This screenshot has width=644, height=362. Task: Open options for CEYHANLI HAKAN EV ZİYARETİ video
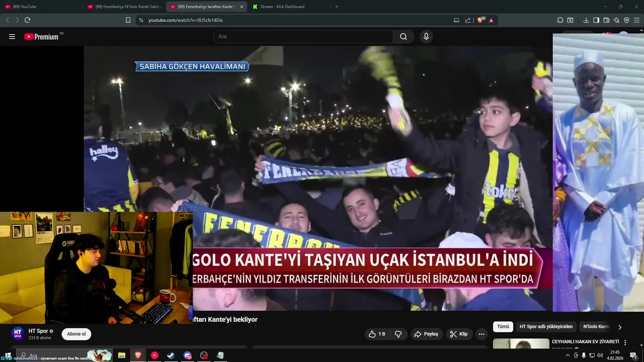pyautogui.click(x=625, y=342)
